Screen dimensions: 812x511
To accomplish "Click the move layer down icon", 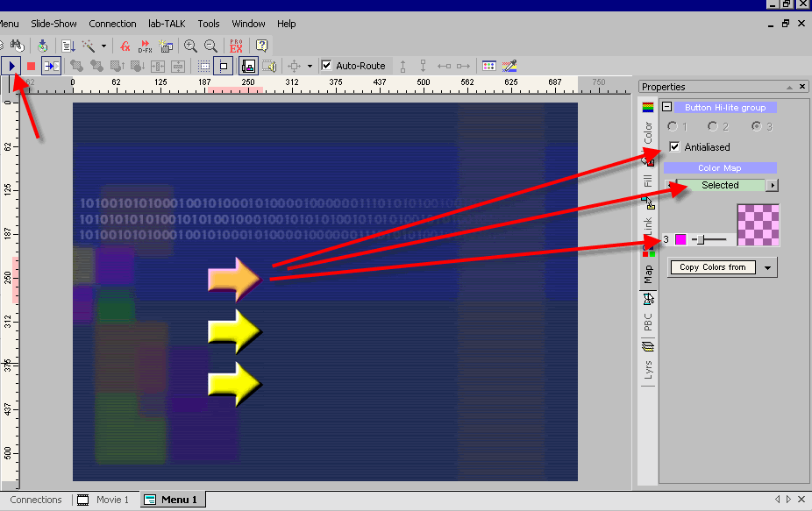I will [137, 66].
